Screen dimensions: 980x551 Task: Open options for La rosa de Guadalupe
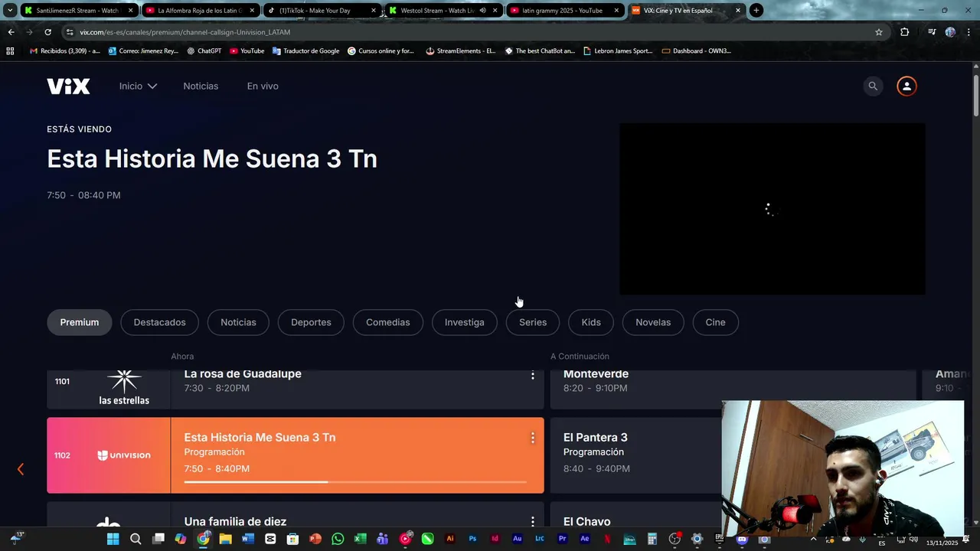pos(533,375)
